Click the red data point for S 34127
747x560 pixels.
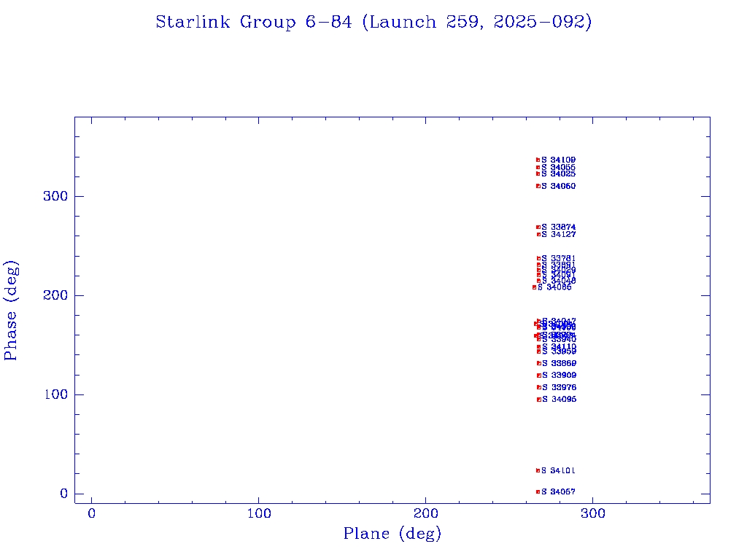[x=538, y=234]
